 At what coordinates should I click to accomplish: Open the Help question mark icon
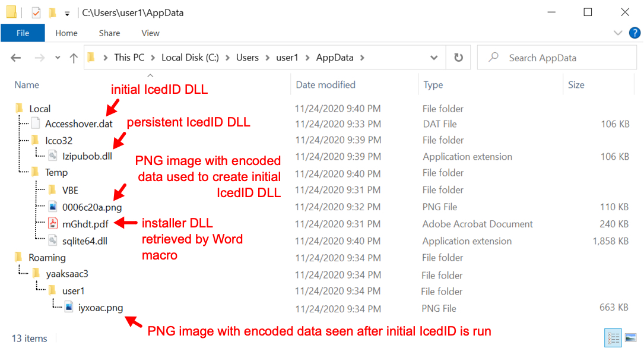point(635,33)
